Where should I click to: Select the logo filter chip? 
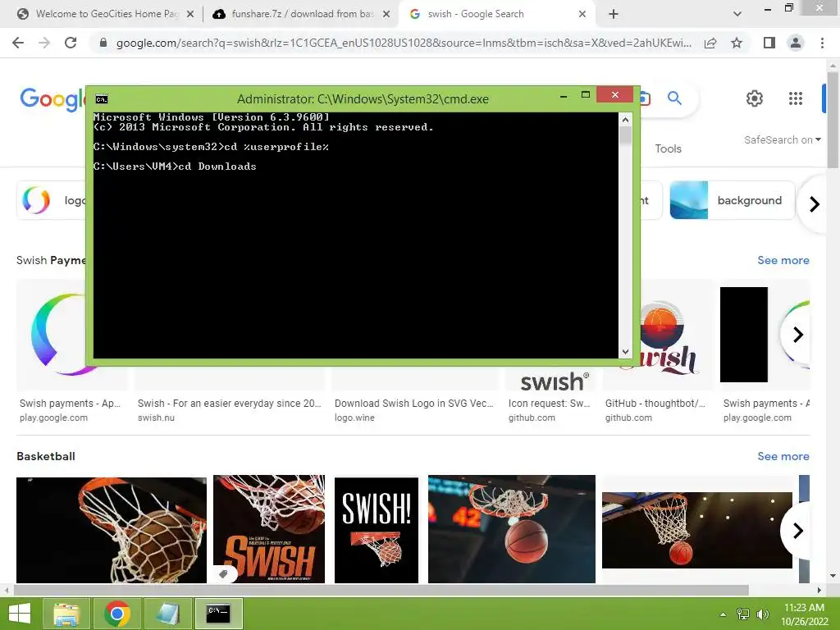[x=52, y=200]
